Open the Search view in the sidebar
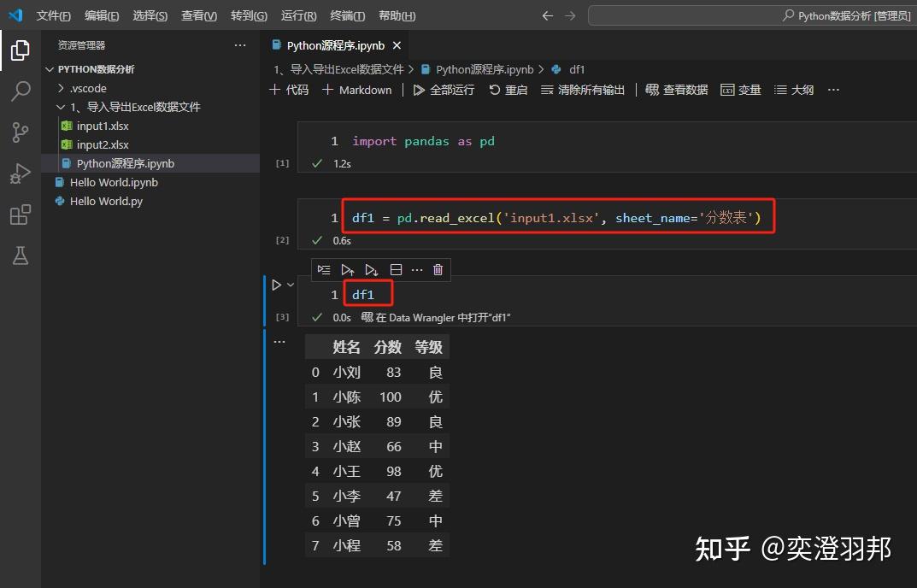The image size is (917, 588). [x=19, y=91]
